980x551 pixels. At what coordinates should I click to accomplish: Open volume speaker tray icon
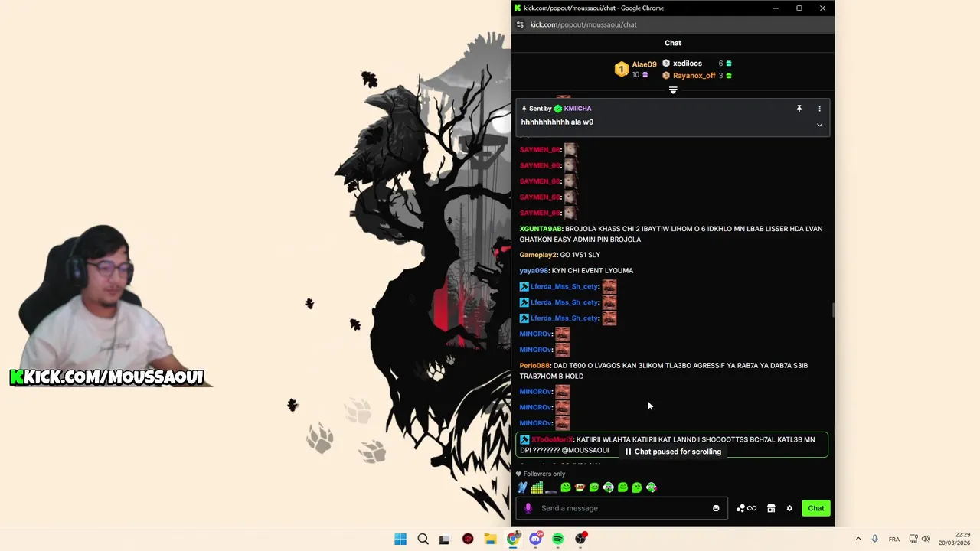point(926,539)
